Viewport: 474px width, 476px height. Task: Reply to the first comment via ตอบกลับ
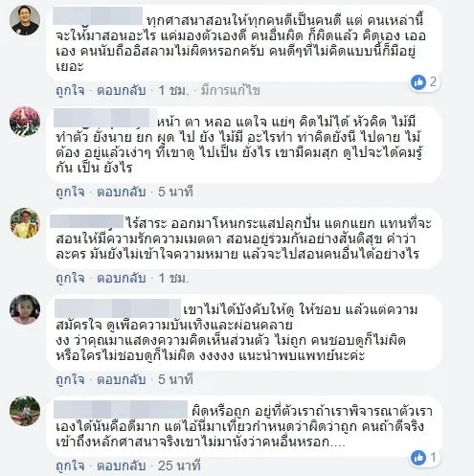click(x=122, y=90)
